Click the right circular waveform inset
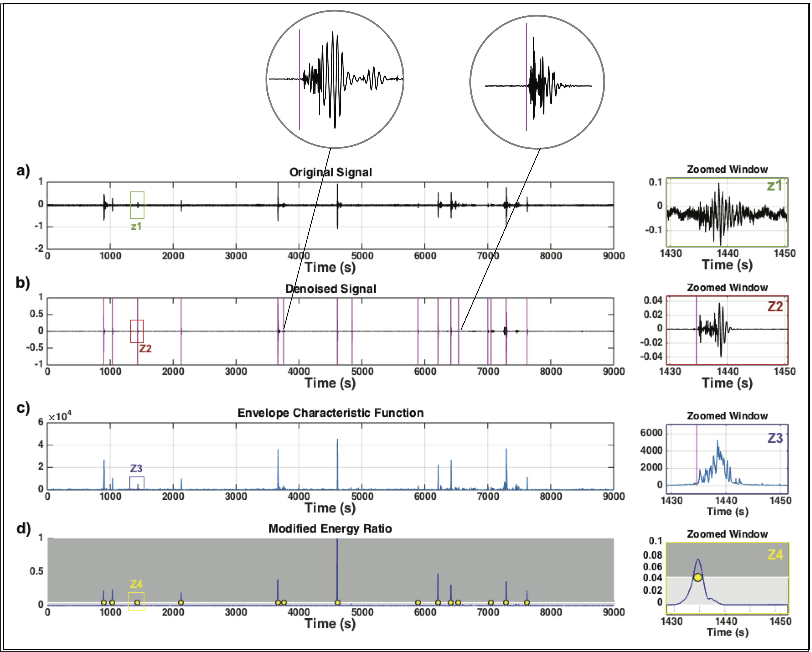812x652 pixels. (x=537, y=82)
